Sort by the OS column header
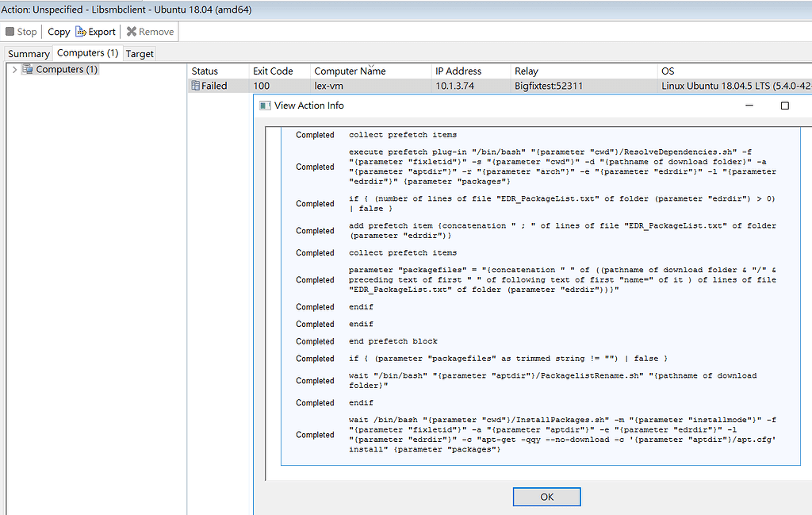Viewport: 812px width, 515px height. 667,71
